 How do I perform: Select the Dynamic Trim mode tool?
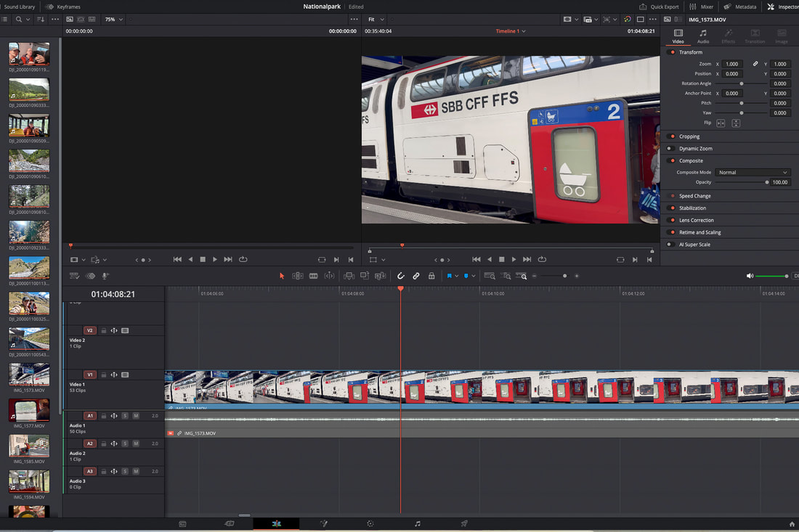pyautogui.click(x=329, y=276)
